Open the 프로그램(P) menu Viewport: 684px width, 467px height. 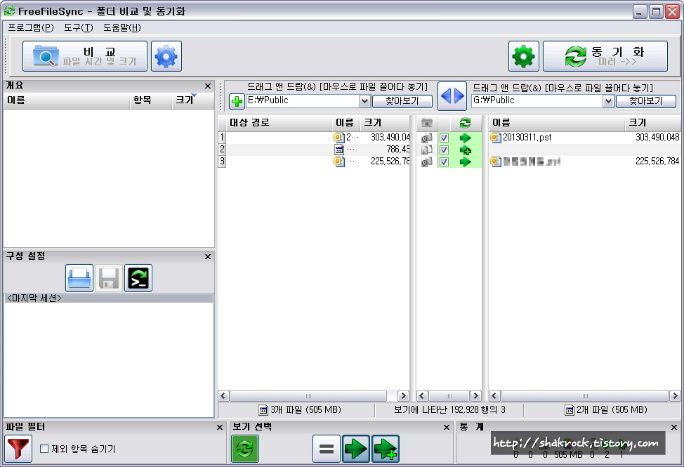point(31,28)
